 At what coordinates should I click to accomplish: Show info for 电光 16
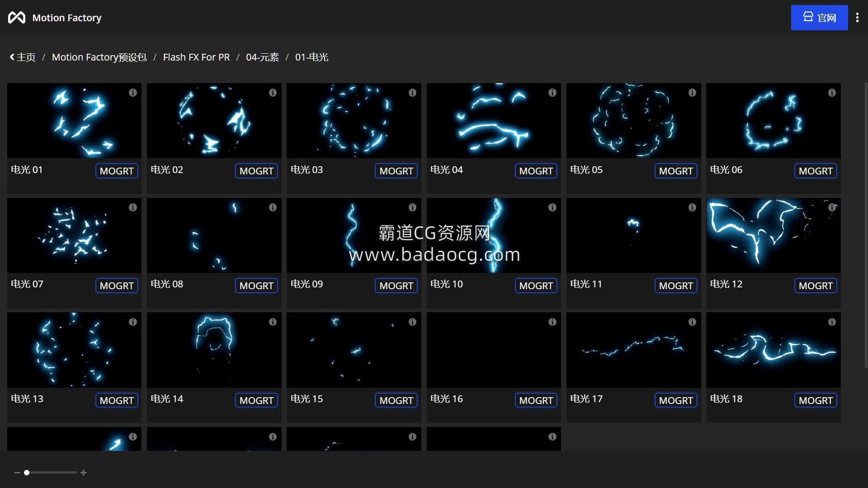[x=552, y=322]
